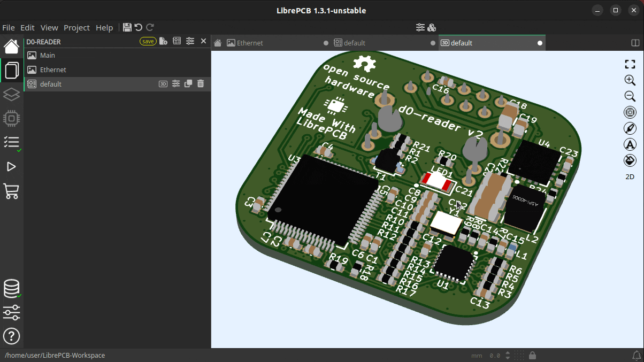Open the settings sliders icon in the sidebar
The height and width of the screenshot is (362, 644).
(12, 312)
